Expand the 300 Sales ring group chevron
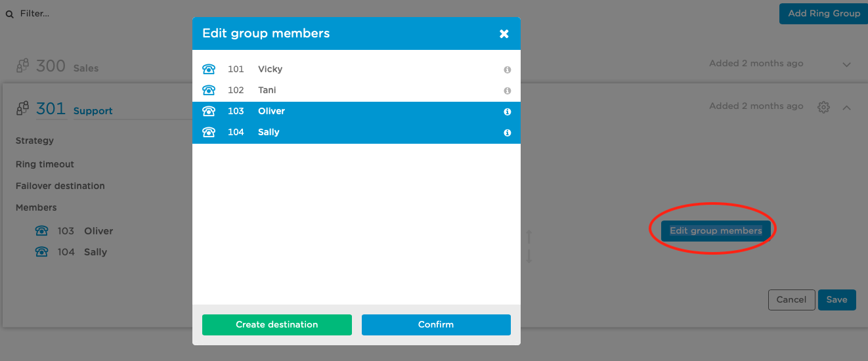 coord(846,64)
